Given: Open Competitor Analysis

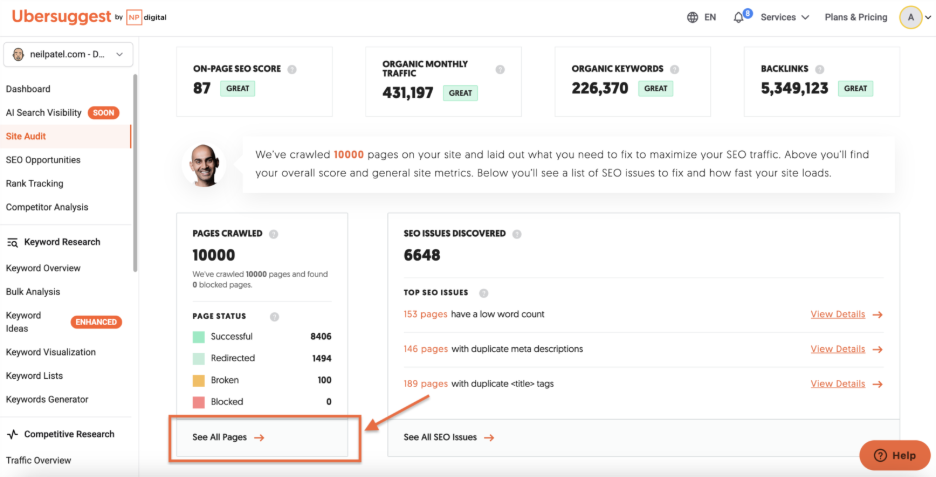Looking at the screenshot, I should coord(47,207).
